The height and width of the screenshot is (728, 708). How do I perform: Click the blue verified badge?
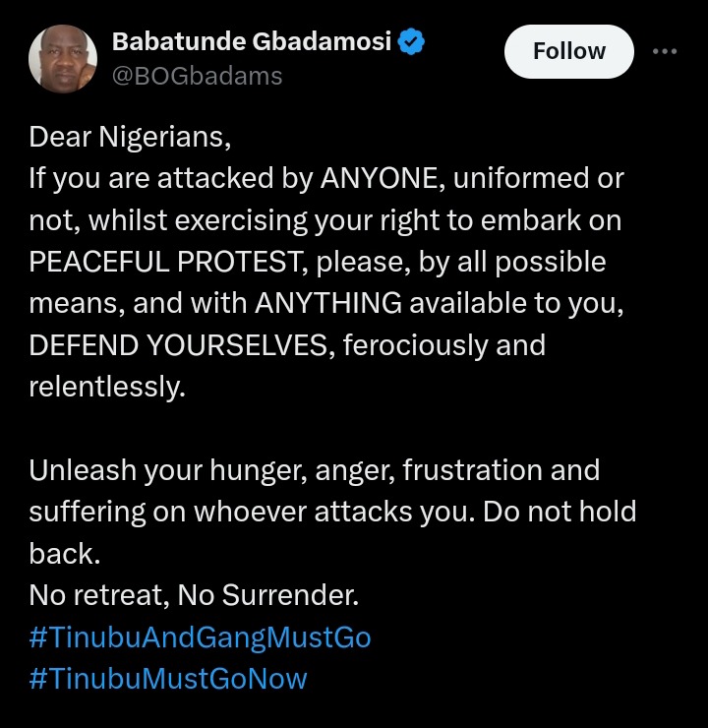click(411, 41)
